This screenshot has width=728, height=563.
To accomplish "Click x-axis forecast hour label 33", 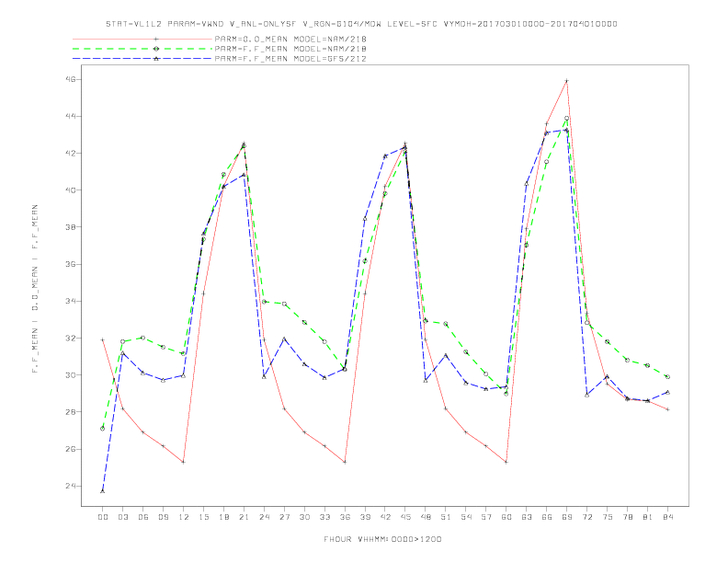I will tap(324, 517).
